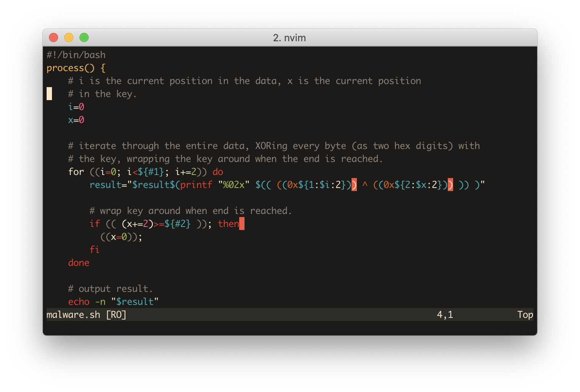
Task: Click the yellow minimize window button
Action: pyautogui.click(x=69, y=37)
